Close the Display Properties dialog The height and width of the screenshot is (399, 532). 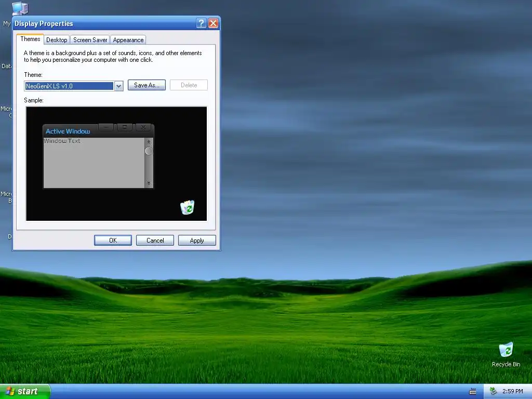click(x=213, y=23)
